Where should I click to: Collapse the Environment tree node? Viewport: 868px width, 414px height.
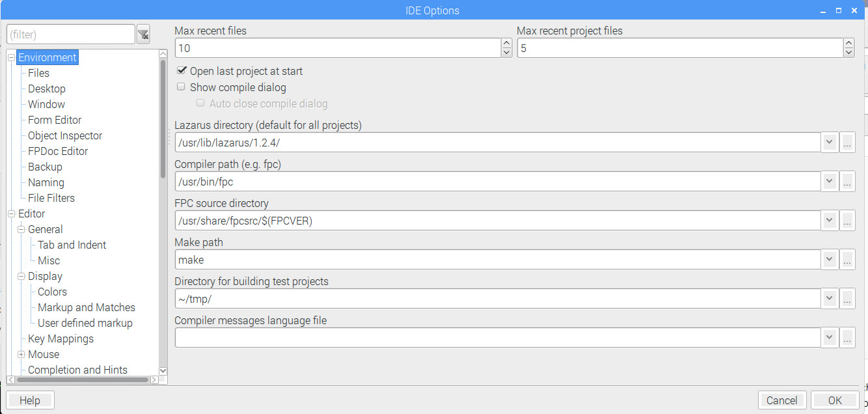pos(11,58)
